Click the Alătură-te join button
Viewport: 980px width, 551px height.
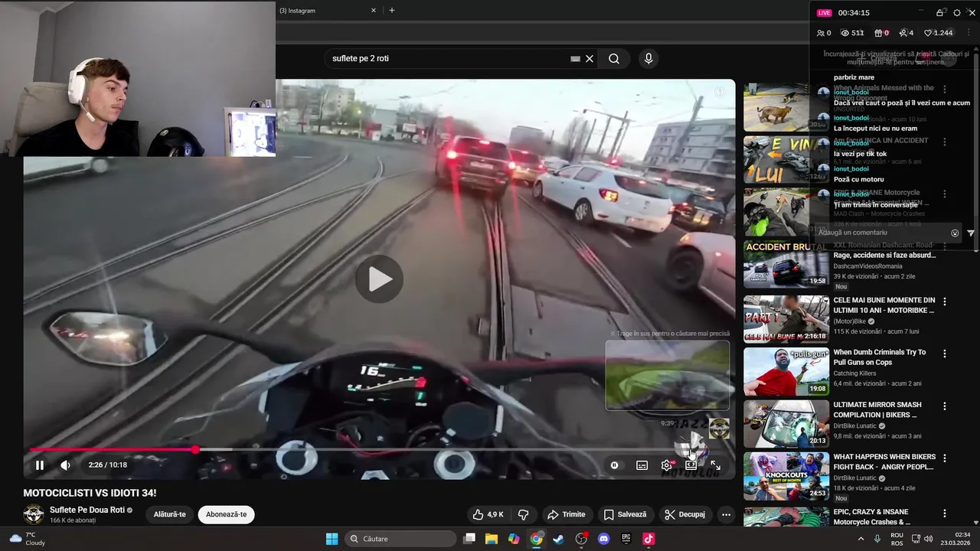[x=170, y=514]
